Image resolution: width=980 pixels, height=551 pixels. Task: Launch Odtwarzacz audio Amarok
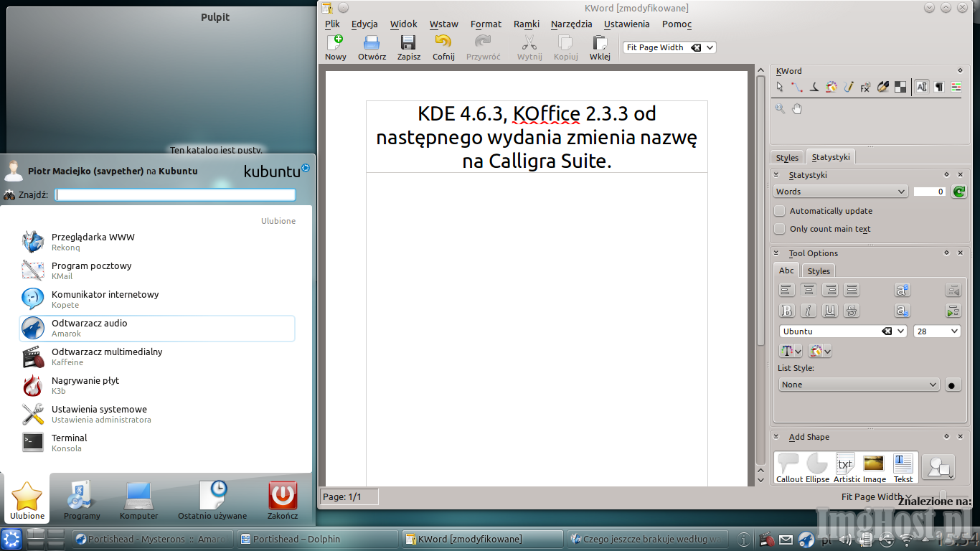[157, 329]
